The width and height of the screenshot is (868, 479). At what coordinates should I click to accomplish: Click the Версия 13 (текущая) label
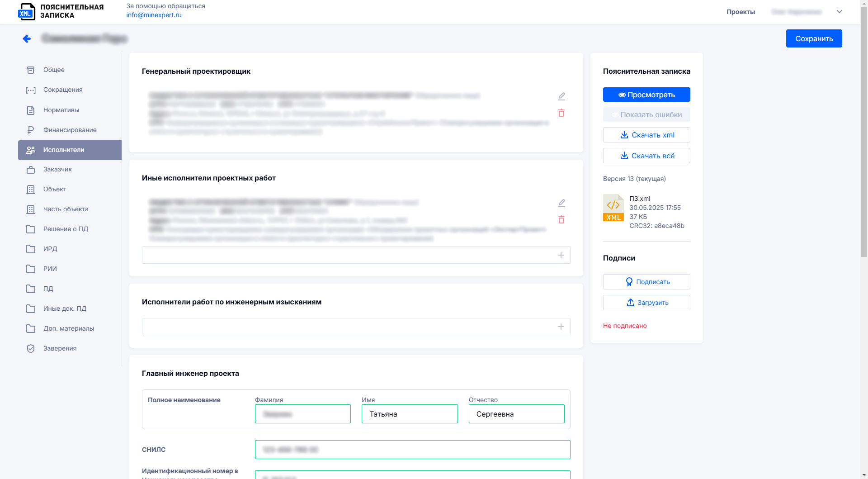[634, 179]
